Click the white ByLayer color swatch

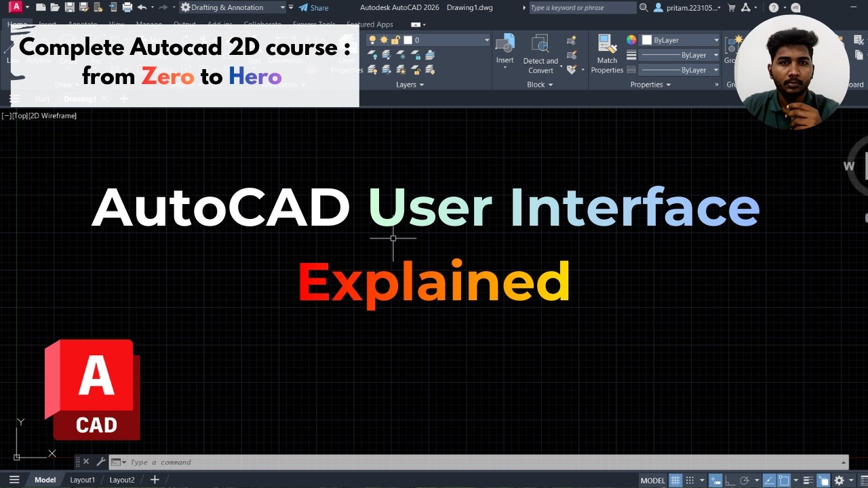click(x=647, y=40)
